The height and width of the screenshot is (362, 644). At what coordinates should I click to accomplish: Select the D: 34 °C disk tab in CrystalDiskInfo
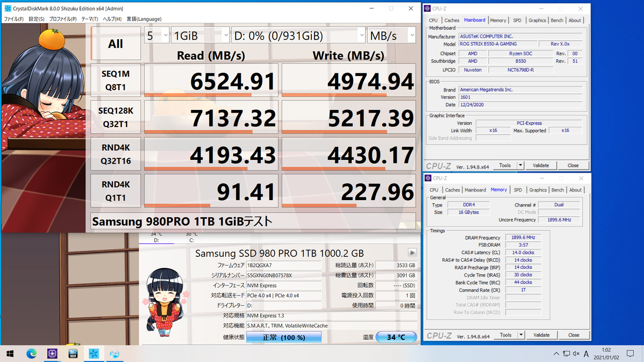[x=156, y=238]
